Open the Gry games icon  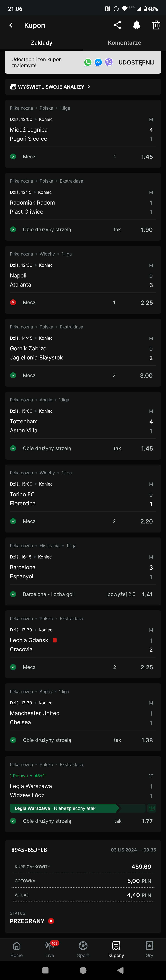[x=149, y=946]
